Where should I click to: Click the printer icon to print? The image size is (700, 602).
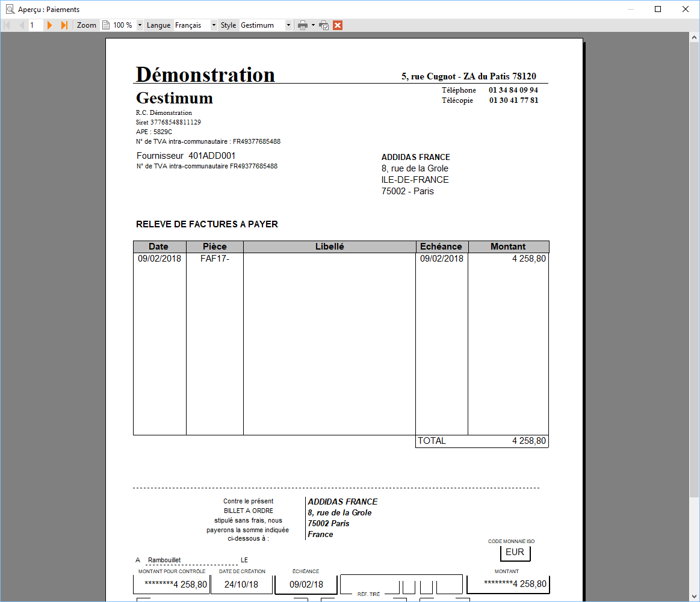[303, 25]
